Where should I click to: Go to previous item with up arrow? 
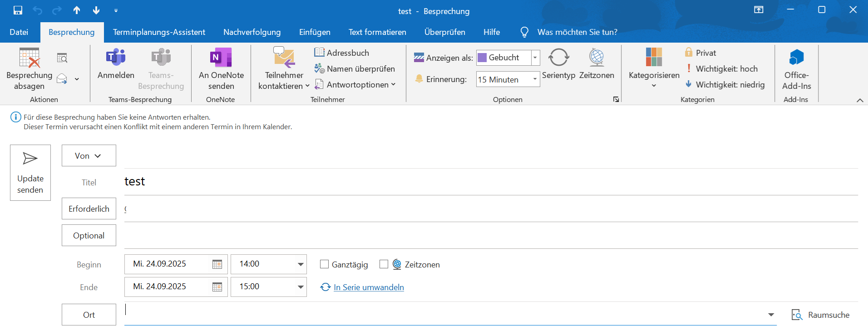[x=77, y=10]
